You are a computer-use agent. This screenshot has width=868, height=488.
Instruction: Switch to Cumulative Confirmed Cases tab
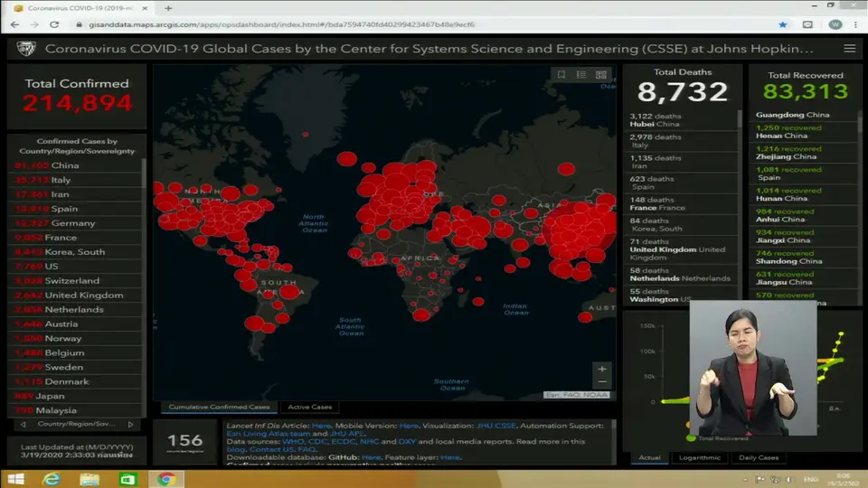pyautogui.click(x=219, y=407)
